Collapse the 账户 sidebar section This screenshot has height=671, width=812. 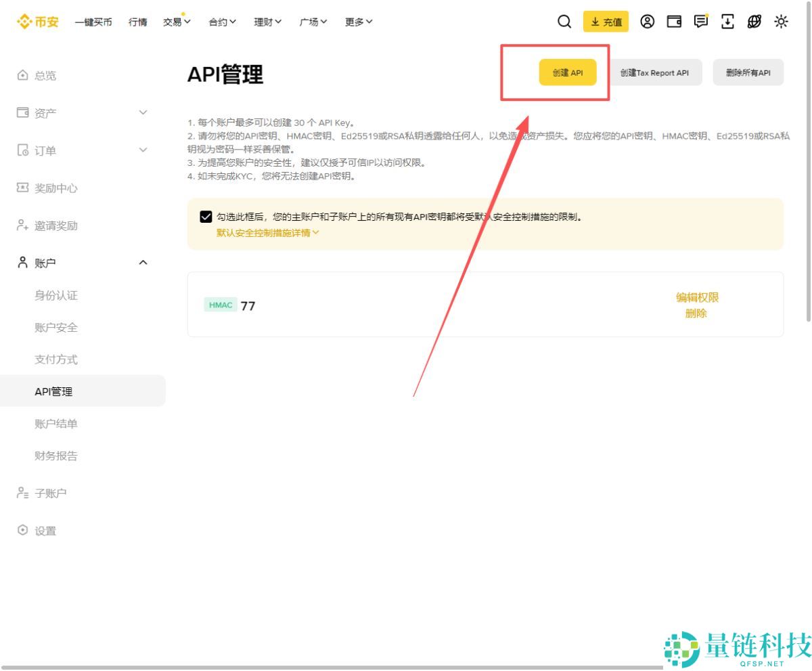point(142,263)
